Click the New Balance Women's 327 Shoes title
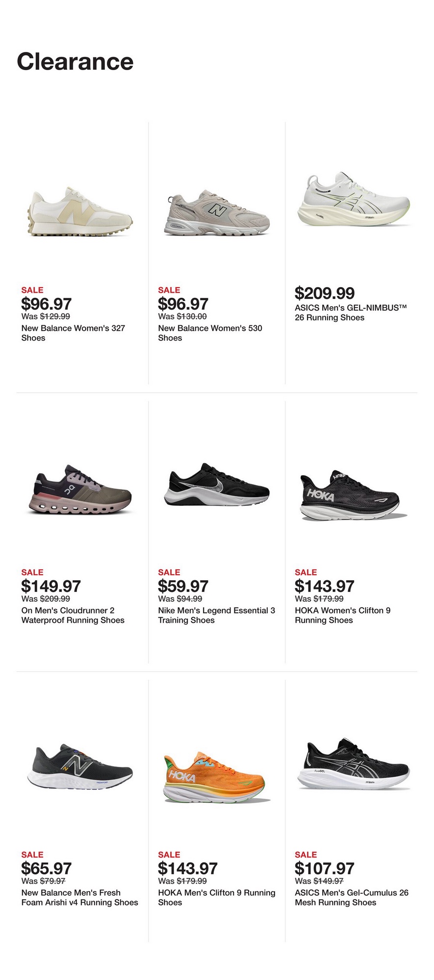434x980 pixels. coord(73,333)
